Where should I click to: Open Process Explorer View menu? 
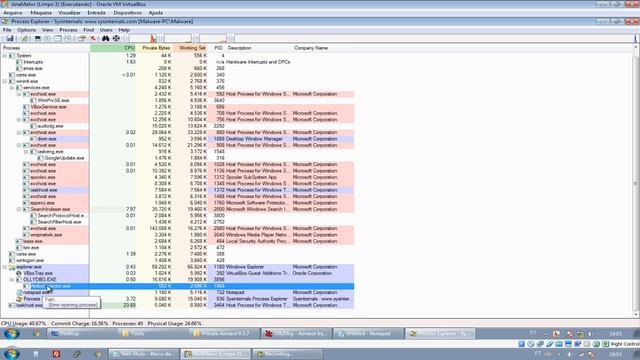pos(48,30)
